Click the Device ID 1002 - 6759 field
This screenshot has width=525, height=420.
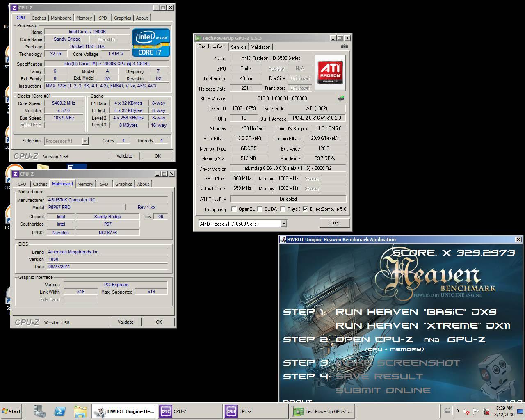(x=244, y=108)
